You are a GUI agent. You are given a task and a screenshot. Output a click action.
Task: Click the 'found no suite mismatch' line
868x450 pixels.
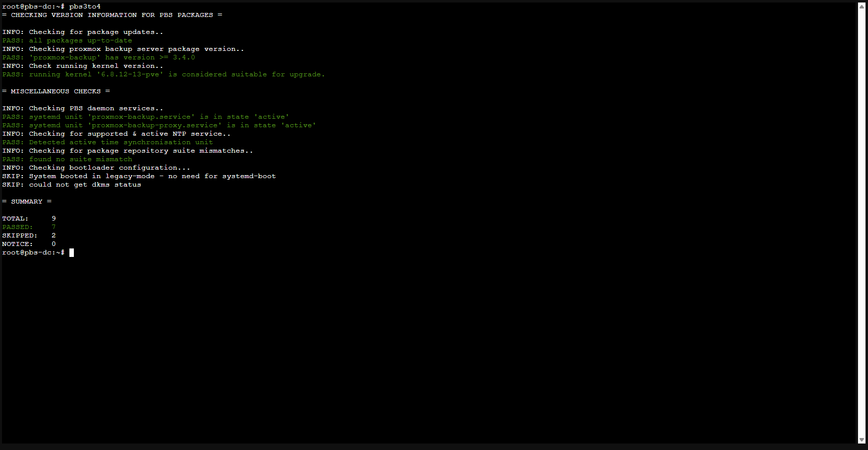(80, 159)
